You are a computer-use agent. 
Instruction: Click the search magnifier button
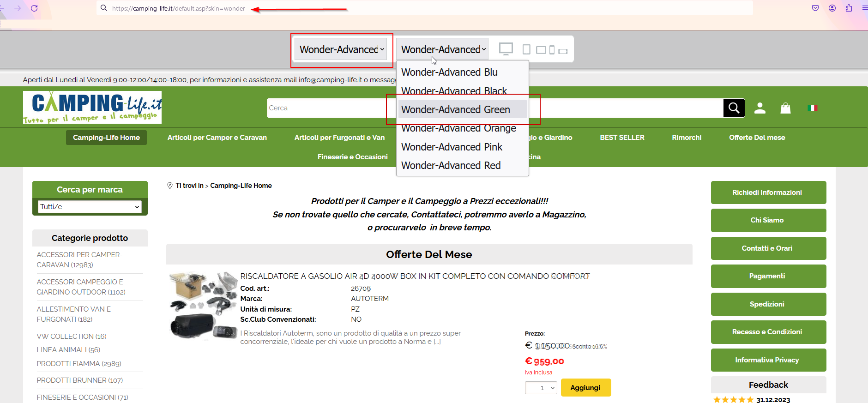click(734, 108)
